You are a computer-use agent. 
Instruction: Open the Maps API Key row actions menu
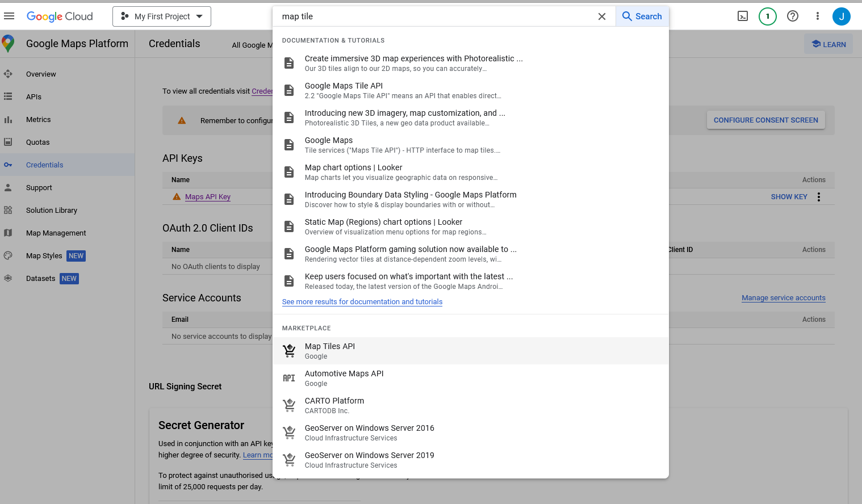(819, 197)
